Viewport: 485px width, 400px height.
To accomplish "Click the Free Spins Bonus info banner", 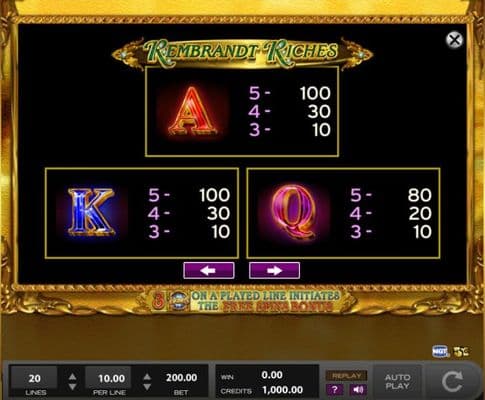I will pyautogui.click(x=245, y=301).
